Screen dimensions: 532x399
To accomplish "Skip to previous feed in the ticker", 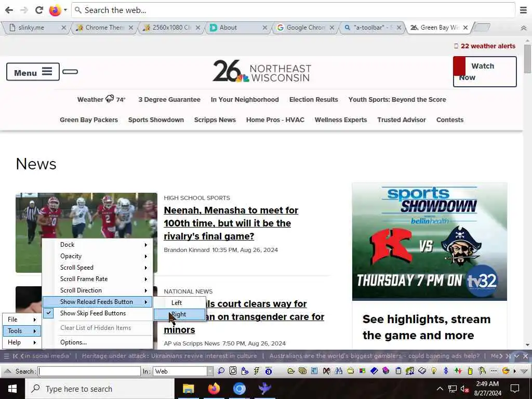I will tap(15, 356).
